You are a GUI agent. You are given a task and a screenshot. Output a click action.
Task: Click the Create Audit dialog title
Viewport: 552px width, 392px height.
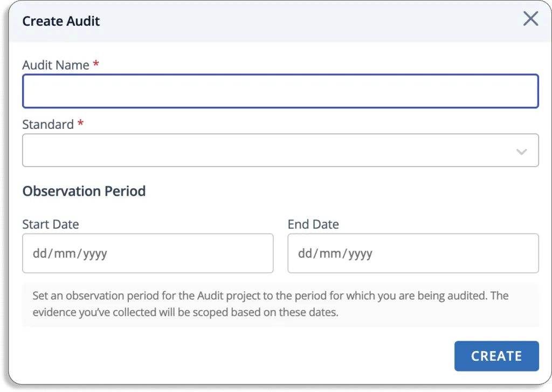[61, 22]
